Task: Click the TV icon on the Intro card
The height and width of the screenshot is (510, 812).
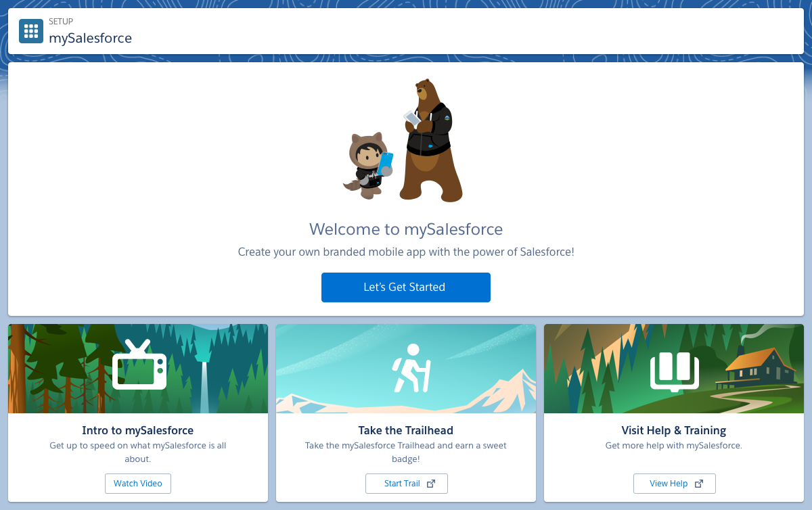Action: [139, 365]
